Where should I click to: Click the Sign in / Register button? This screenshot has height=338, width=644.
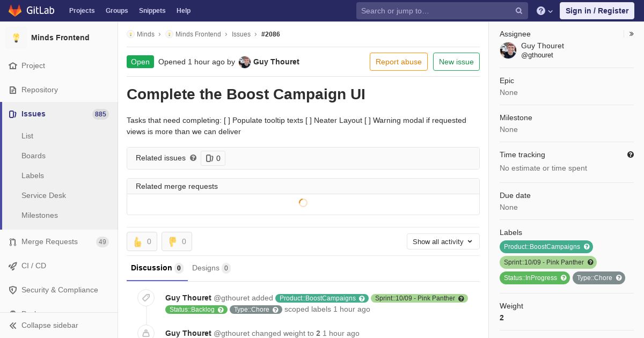(597, 11)
